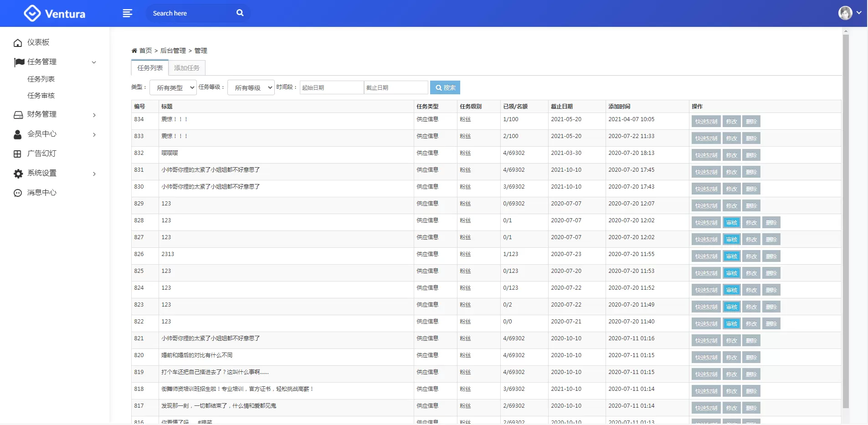Open 仪表板 dashboard via home icon
This screenshot has width=868, height=425.
pyautogui.click(x=18, y=43)
